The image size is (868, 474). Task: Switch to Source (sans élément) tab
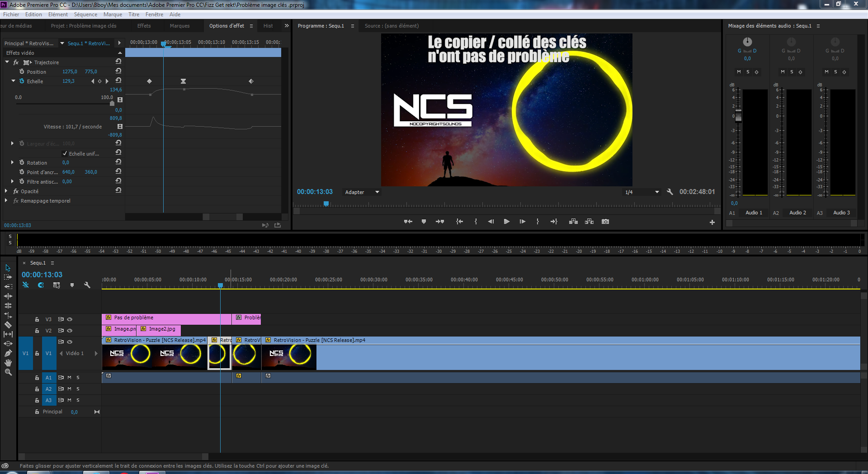point(392,26)
